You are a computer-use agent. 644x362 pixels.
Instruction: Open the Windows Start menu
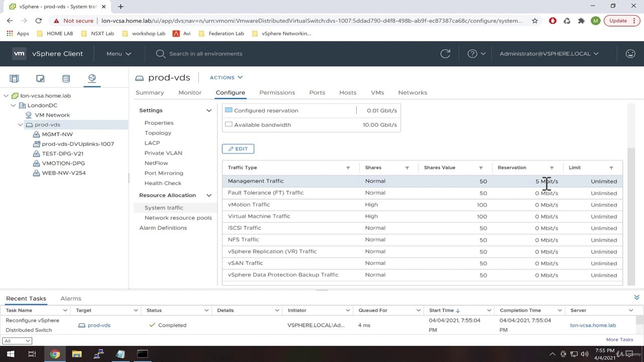[x=11, y=354]
